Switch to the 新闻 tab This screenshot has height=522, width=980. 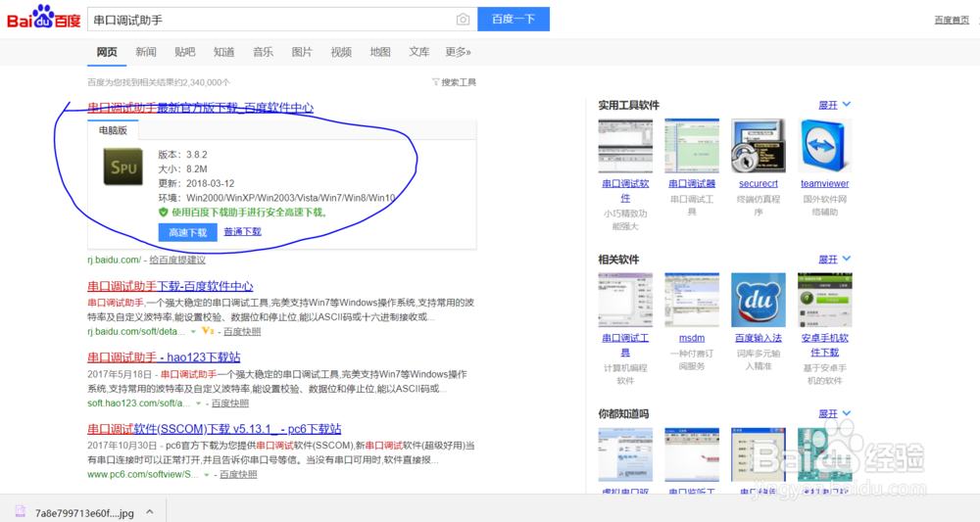pos(146,52)
